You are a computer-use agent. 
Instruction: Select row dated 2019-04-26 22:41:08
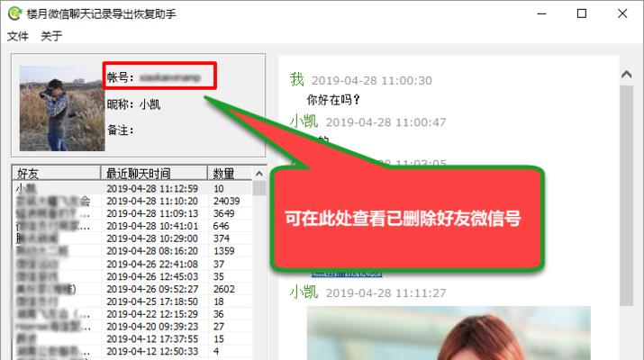tap(132, 264)
